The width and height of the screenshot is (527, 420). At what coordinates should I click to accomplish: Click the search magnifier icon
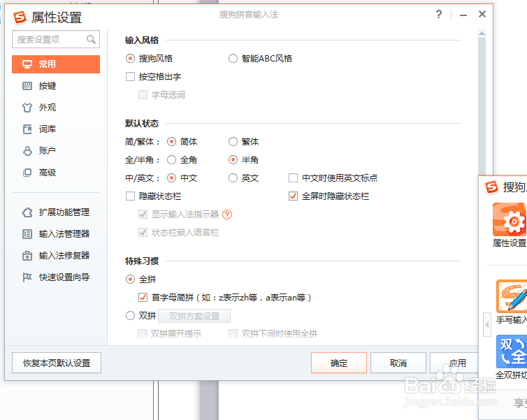click(91, 39)
